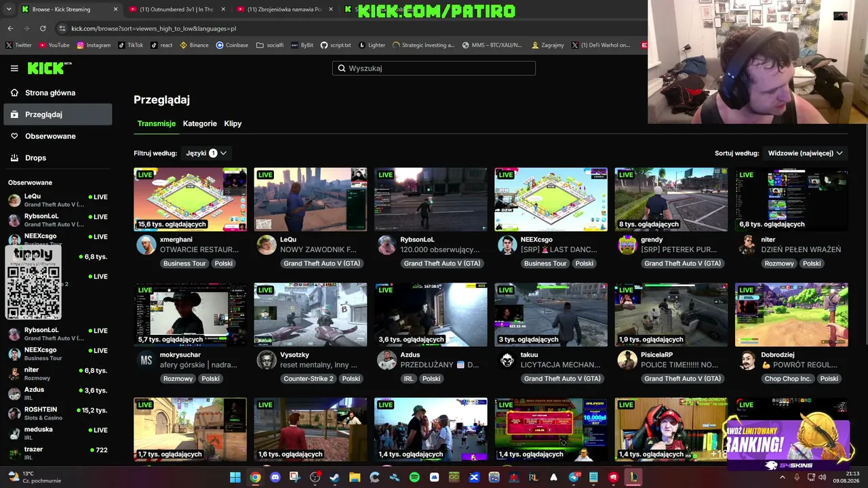The width and height of the screenshot is (868, 488).
Task: Go to Strona główna in the sidebar
Action: pyautogui.click(x=58, y=93)
